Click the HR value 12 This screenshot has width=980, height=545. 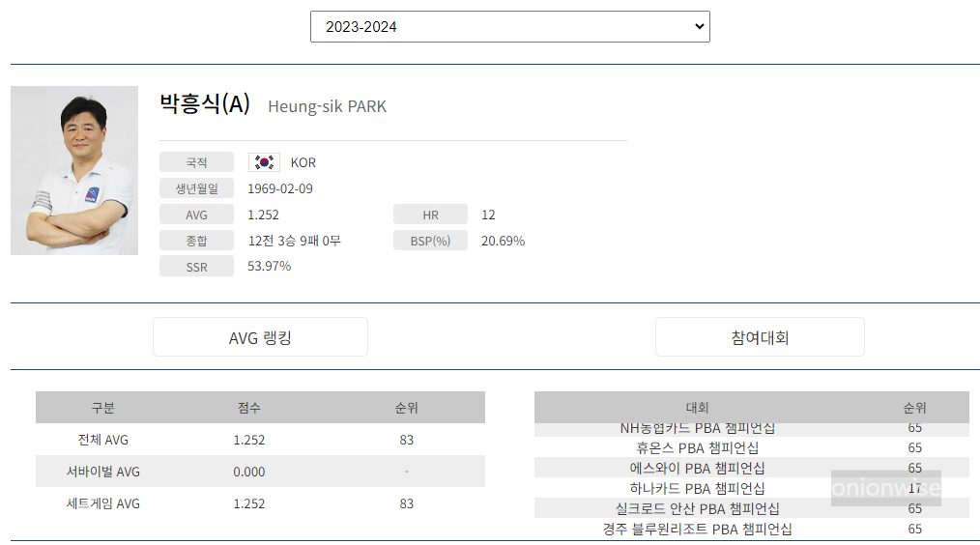488,215
